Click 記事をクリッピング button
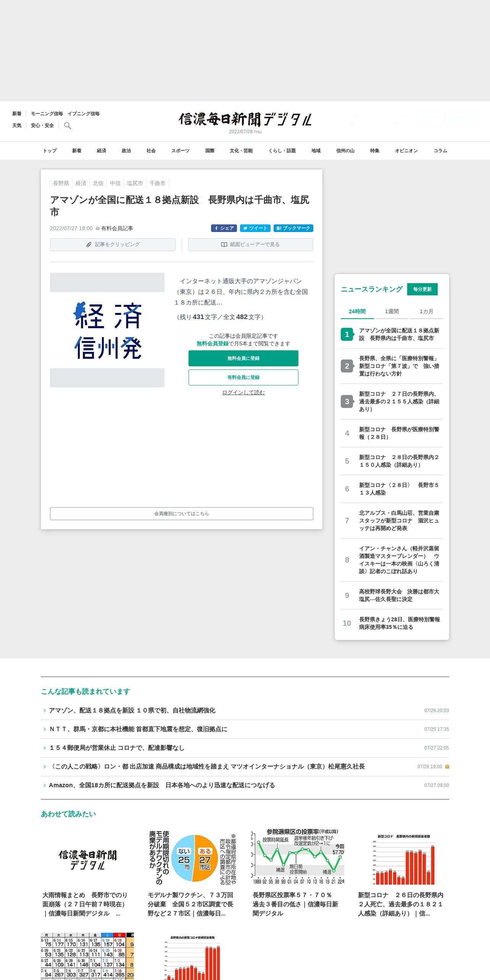 click(x=113, y=245)
